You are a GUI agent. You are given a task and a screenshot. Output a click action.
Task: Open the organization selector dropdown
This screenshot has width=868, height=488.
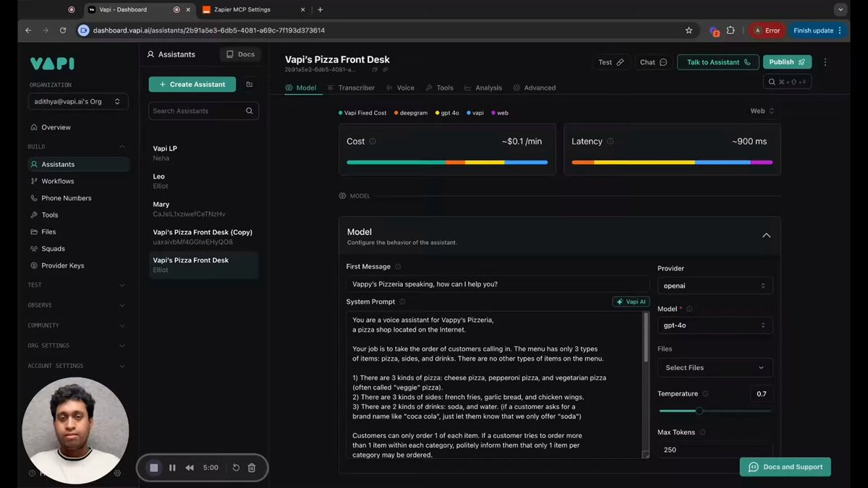click(x=78, y=102)
